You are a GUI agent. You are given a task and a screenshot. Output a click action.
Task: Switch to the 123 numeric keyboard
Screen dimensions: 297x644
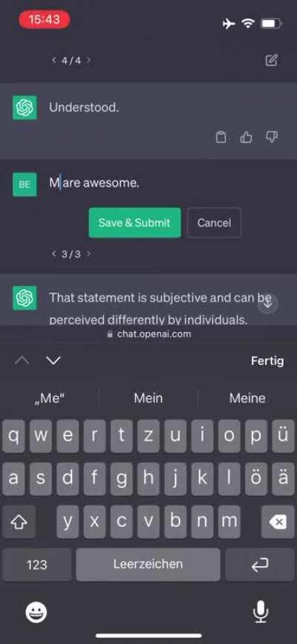pyautogui.click(x=36, y=565)
